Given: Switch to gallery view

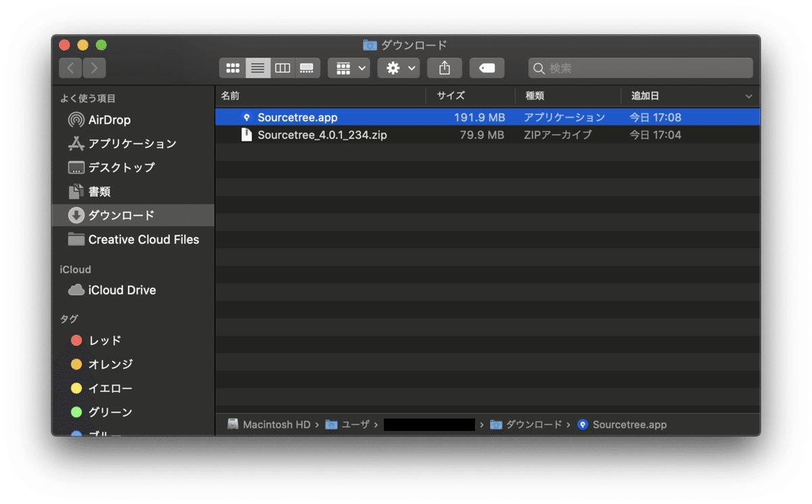Looking at the screenshot, I should coord(307,68).
